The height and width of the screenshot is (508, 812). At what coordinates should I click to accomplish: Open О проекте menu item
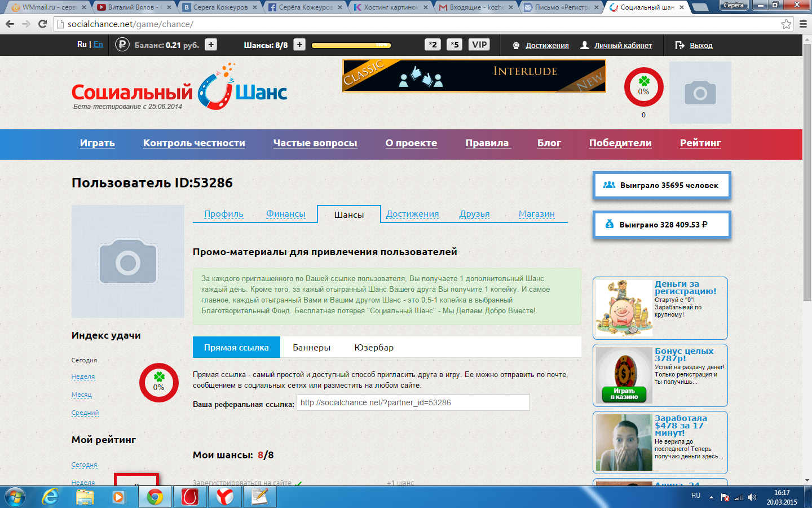(411, 143)
